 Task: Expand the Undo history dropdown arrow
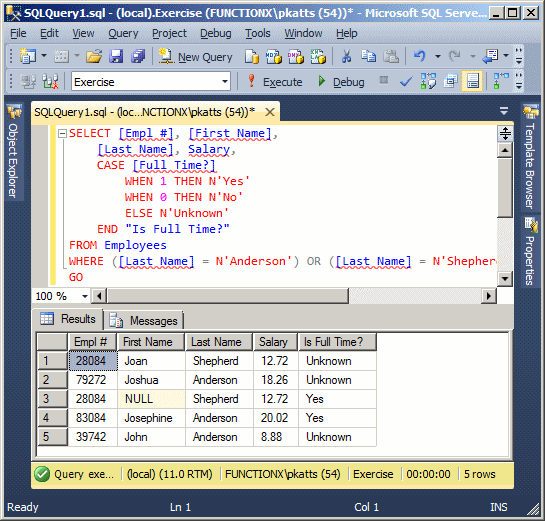click(438, 56)
